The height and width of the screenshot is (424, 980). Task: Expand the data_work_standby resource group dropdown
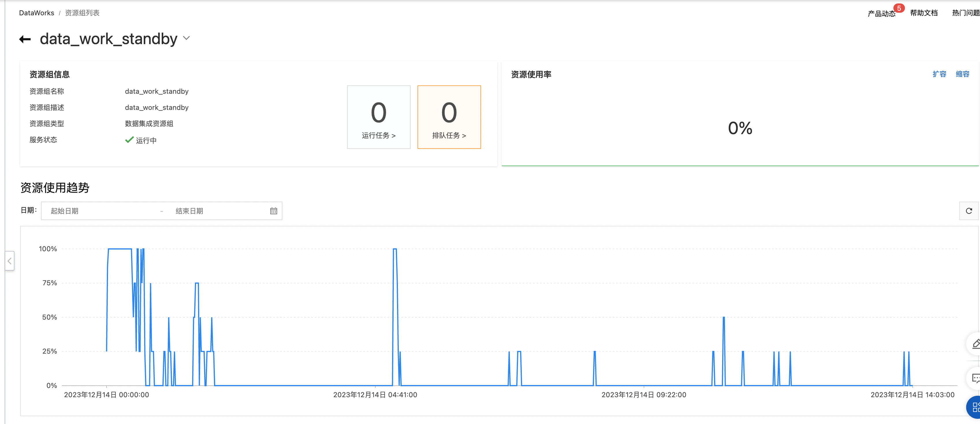pyautogui.click(x=187, y=38)
